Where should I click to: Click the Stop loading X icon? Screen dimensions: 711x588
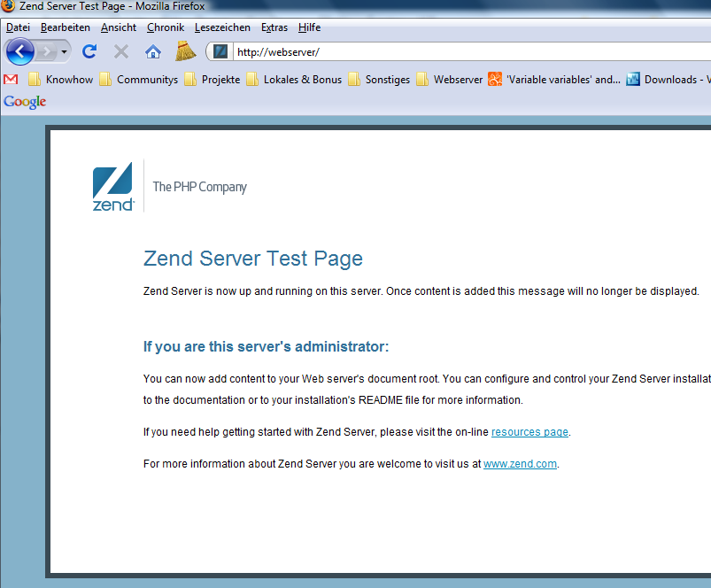click(121, 51)
